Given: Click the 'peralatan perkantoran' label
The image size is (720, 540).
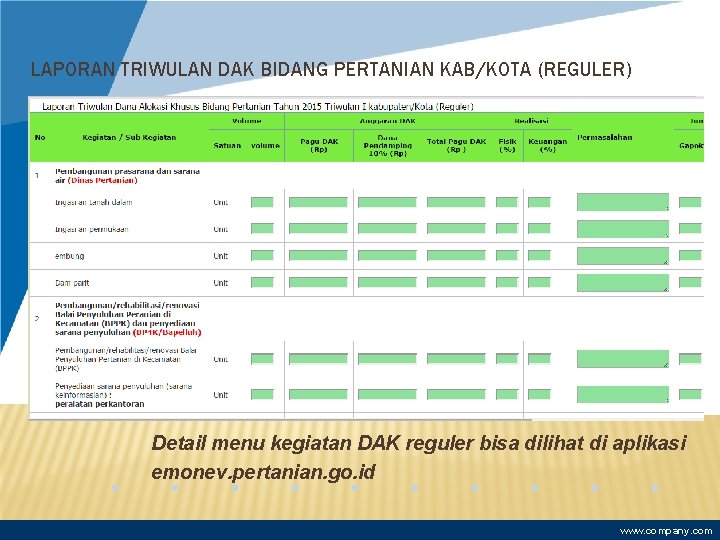Looking at the screenshot, I should coord(100,404).
